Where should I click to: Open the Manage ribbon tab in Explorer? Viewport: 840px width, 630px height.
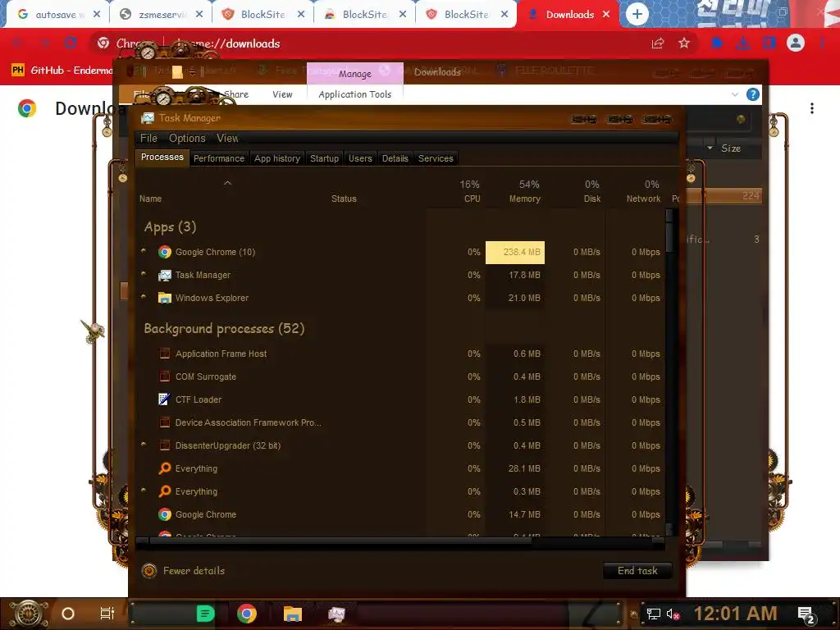click(354, 74)
